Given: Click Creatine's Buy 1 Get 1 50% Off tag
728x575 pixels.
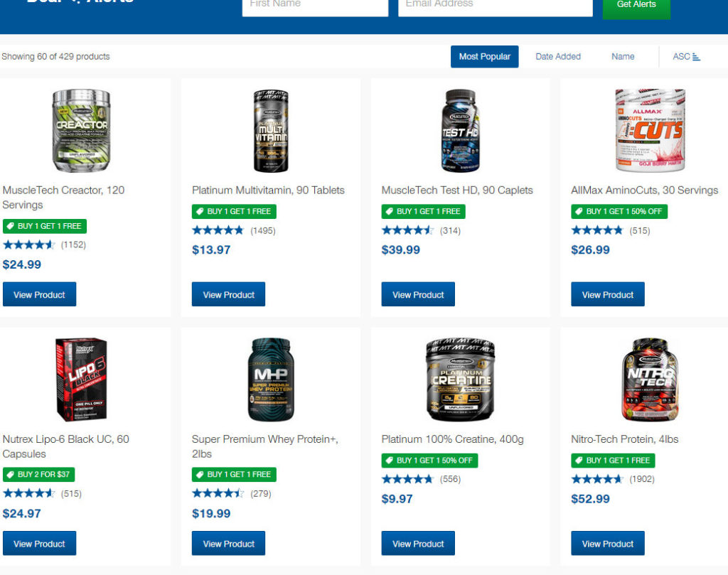Looking at the screenshot, I should pos(429,461).
